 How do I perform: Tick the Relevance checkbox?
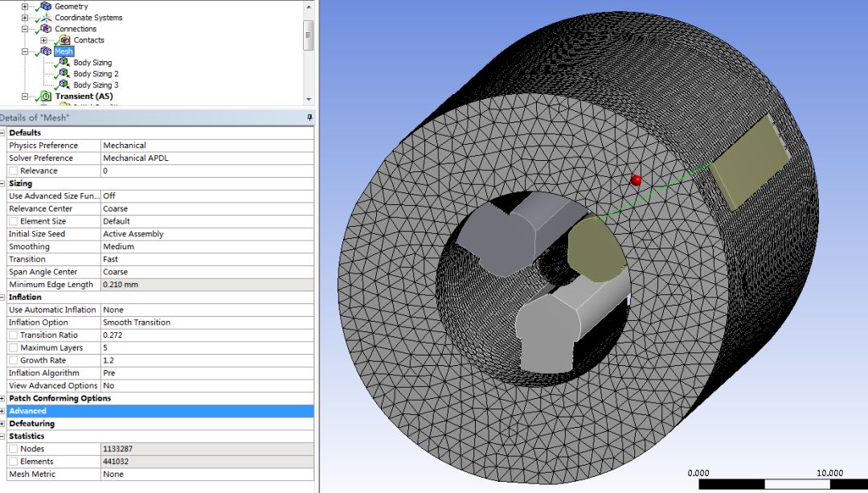[14, 170]
